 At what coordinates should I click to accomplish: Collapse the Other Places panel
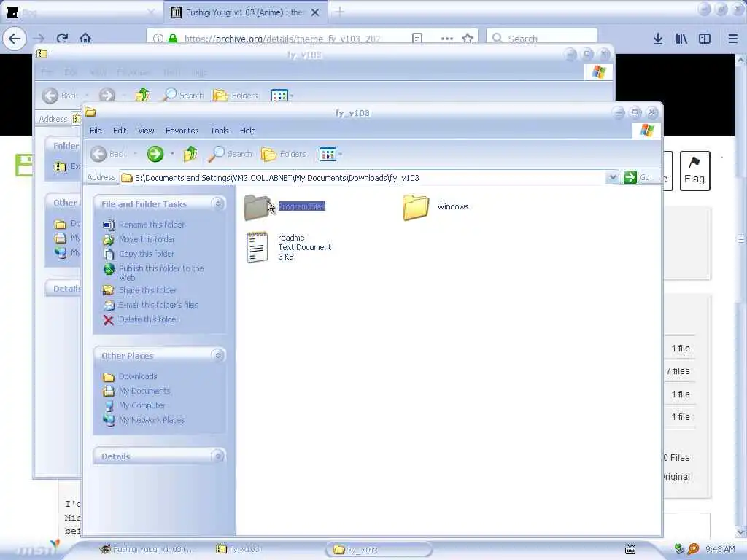(x=217, y=355)
